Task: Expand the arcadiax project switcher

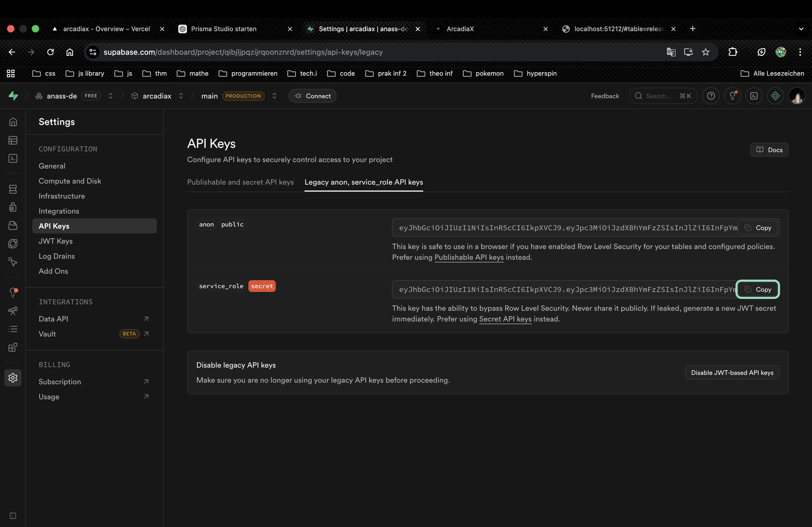Action: 181,96
